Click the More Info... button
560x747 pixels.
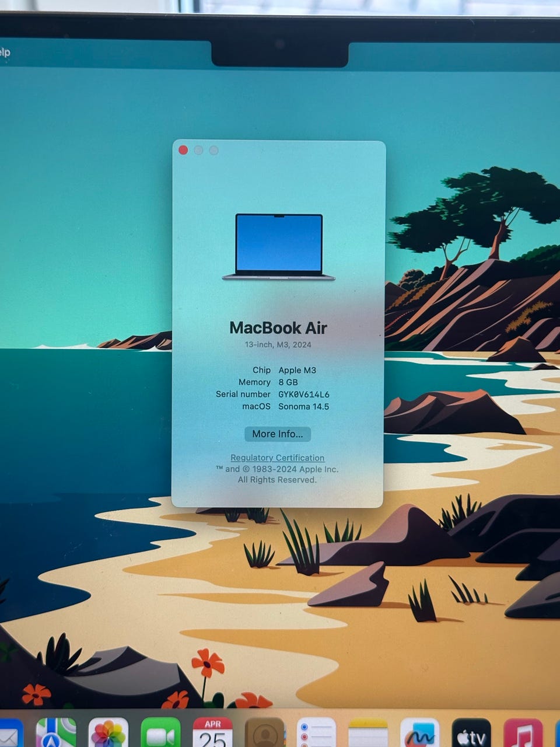[x=278, y=434]
